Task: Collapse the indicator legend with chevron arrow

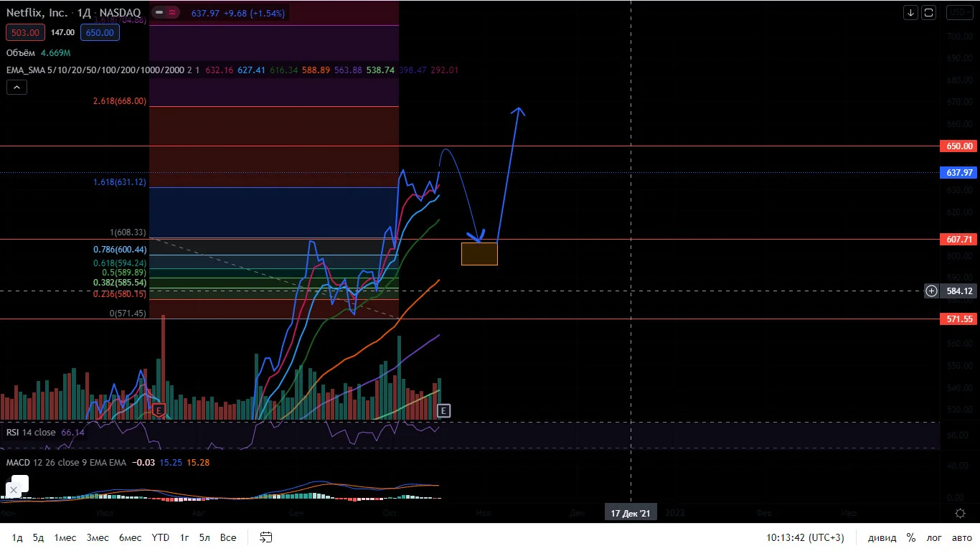Action: [x=17, y=87]
